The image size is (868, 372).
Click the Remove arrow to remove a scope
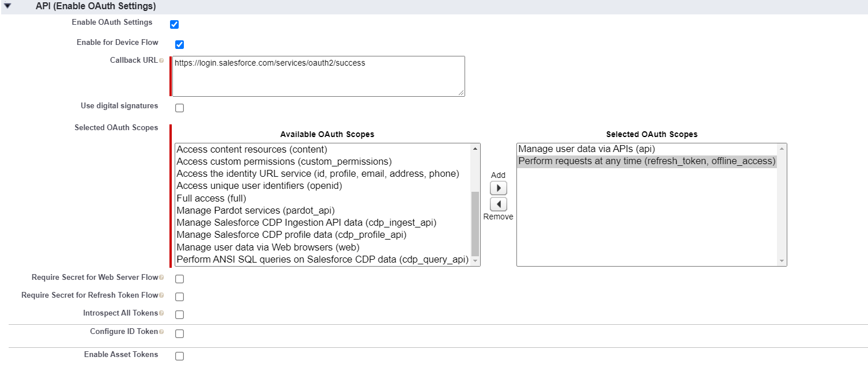(498, 204)
